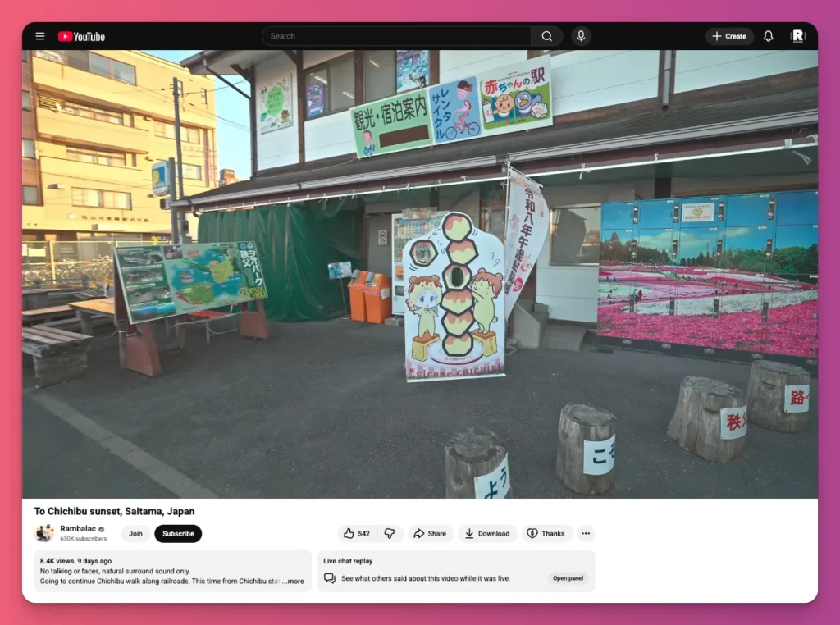
Task: Activate voice search with the microphone icon
Action: [x=581, y=36]
